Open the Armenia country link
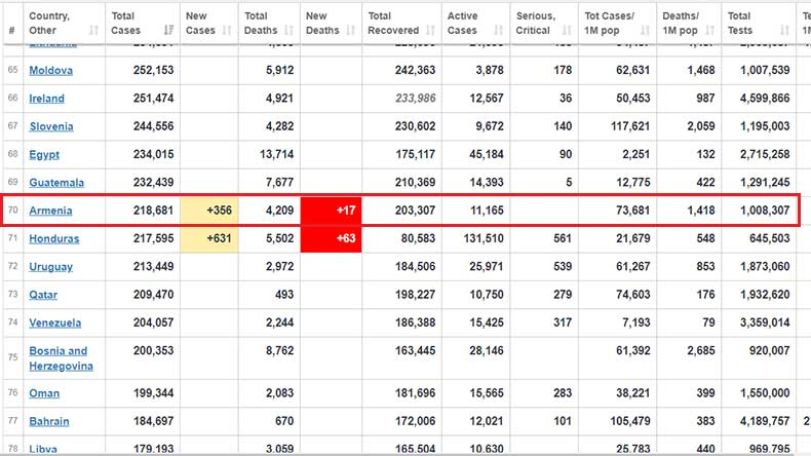 (x=51, y=210)
